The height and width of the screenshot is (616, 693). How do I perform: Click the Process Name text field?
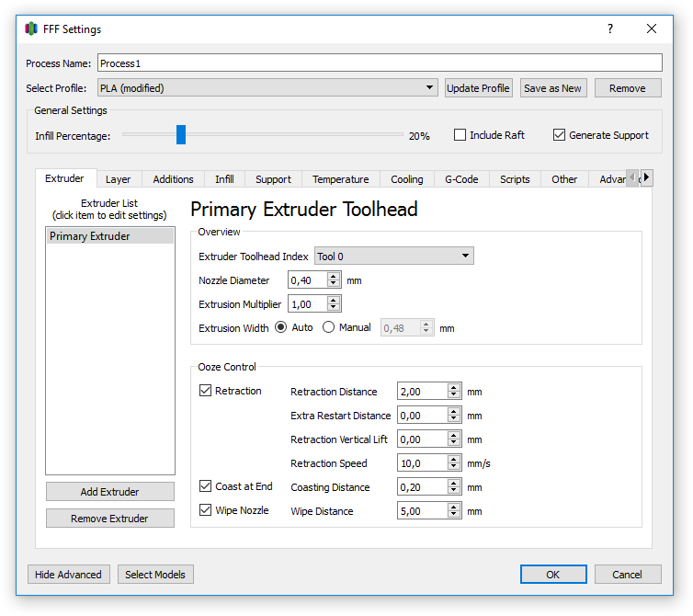point(379,63)
